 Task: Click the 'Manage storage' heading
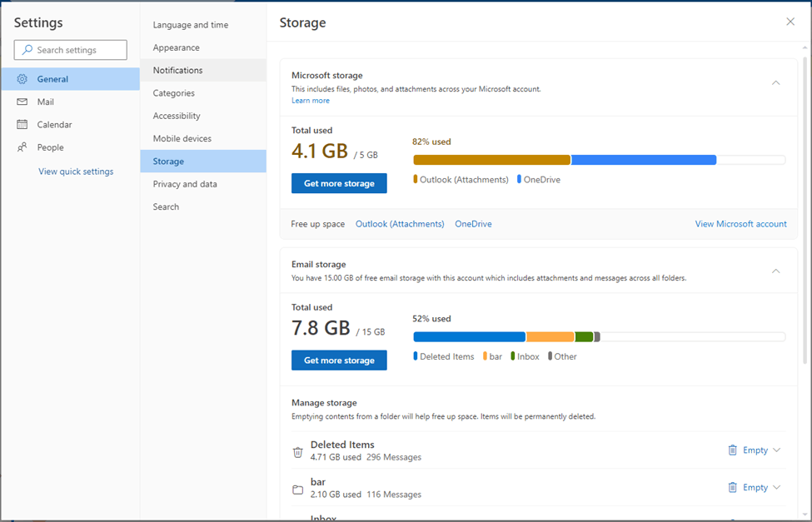(324, 402)
